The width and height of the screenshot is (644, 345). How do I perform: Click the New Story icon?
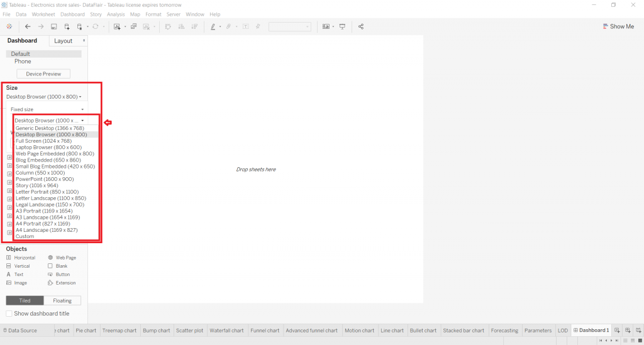point(638,331)
